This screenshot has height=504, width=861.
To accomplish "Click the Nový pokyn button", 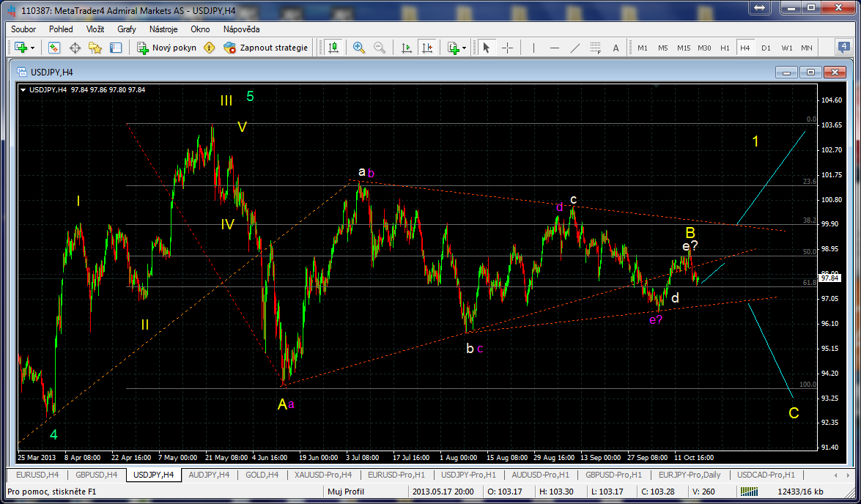I will click(x=167, y=48).
